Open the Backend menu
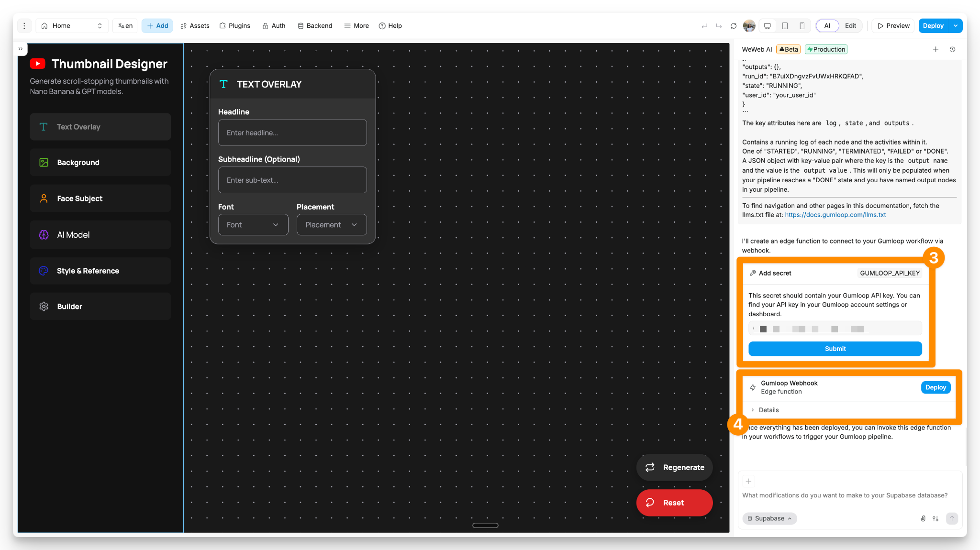980x550 pixels. tap(315, 26)
